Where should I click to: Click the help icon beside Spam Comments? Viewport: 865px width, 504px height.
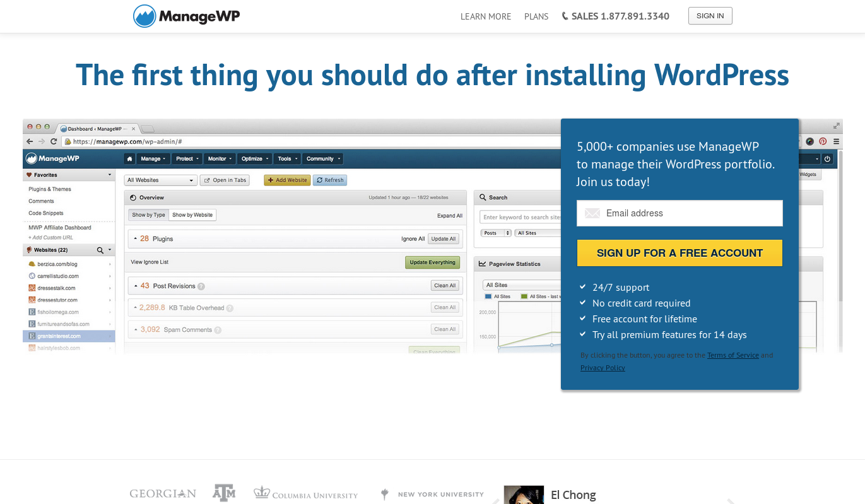click(x=218, y=330)
